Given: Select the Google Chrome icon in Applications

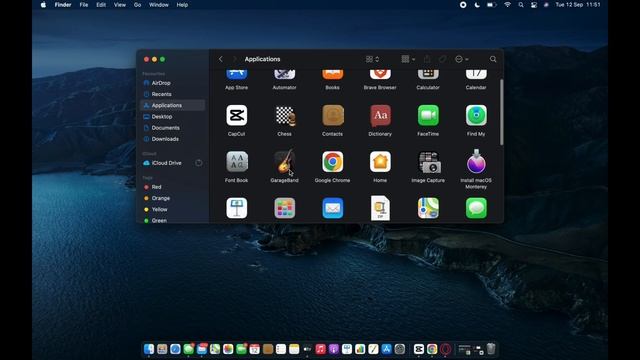Looking at the screenshot, I should 333,162.
